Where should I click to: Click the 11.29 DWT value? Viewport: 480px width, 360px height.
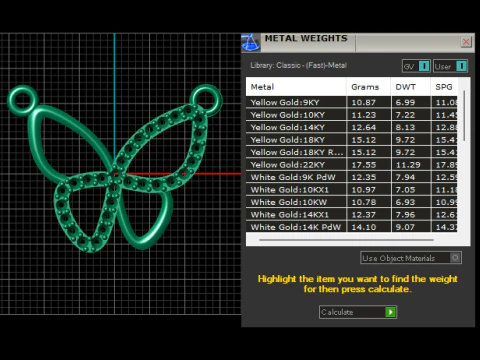[x=408, y=165]
